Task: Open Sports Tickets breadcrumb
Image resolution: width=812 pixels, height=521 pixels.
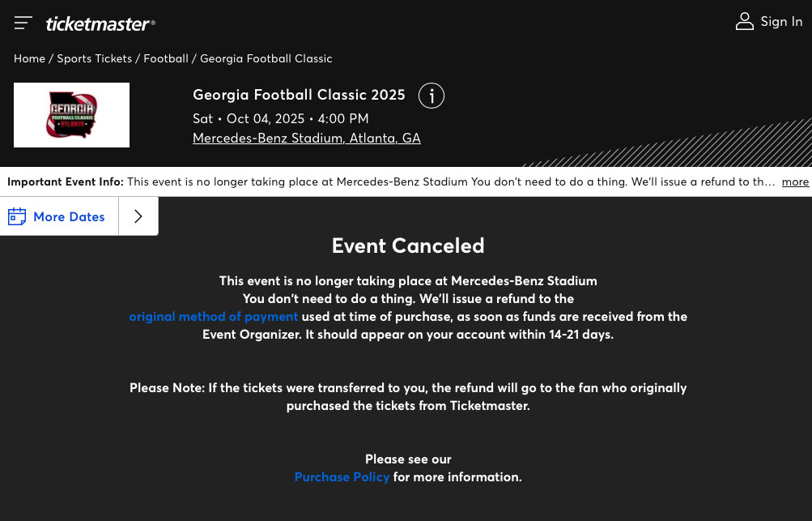Action: (95, 58)
